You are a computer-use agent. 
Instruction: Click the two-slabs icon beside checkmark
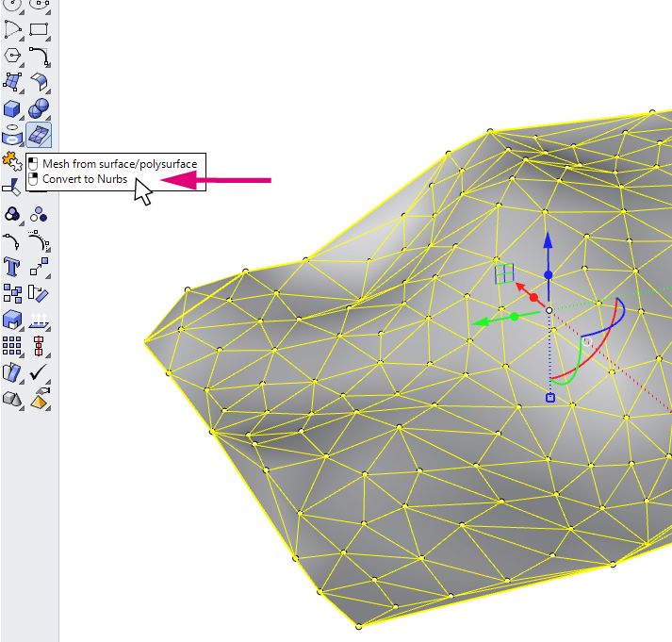[x=11, y=372]
